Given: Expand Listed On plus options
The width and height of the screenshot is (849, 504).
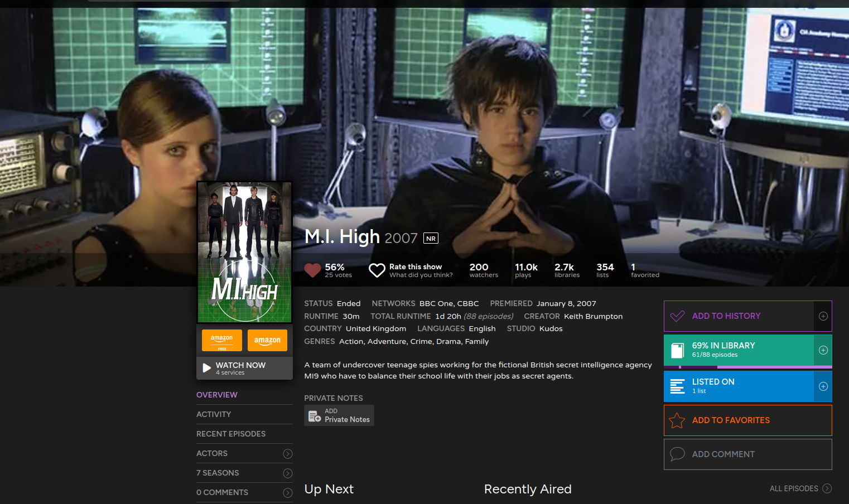Looking at the screenshot, I should pos(823,386).
